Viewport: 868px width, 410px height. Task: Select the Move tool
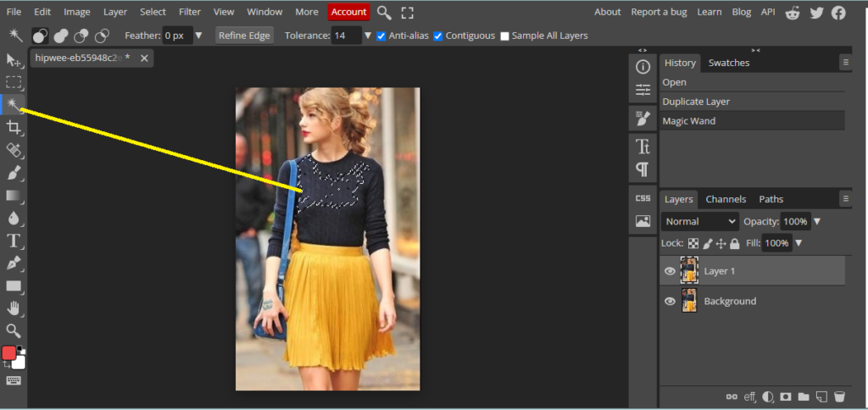pyautogui.click(x=14, y=60)
